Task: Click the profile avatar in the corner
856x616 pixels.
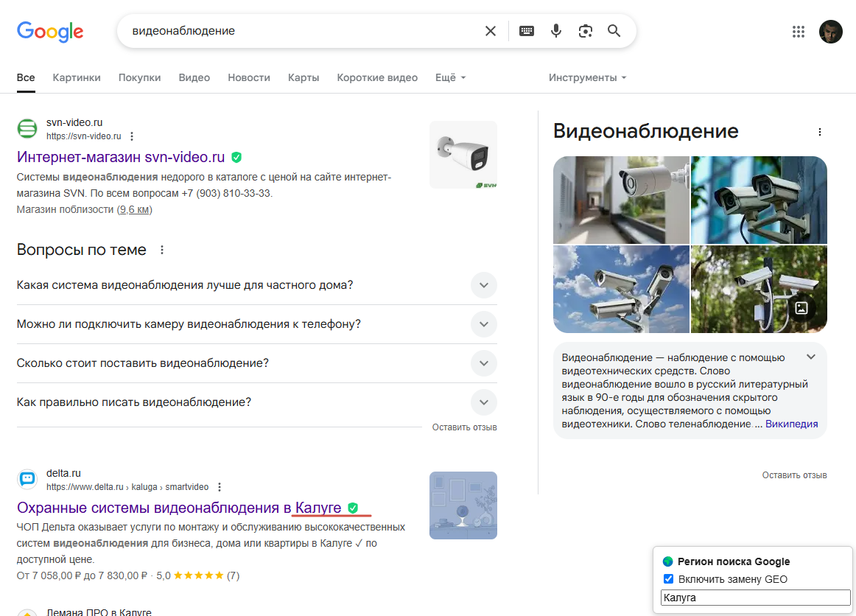Action: pyautogui.click(x=829, y=32)
